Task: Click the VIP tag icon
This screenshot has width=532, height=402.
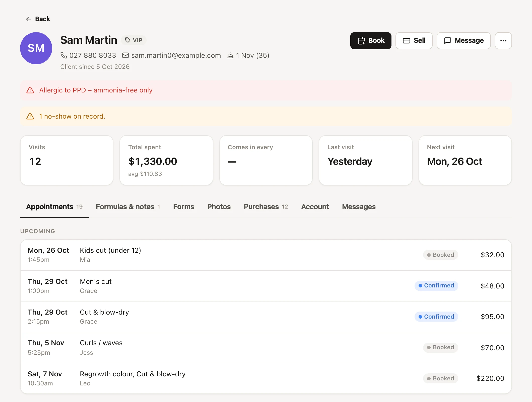Action: click(128, 40)
